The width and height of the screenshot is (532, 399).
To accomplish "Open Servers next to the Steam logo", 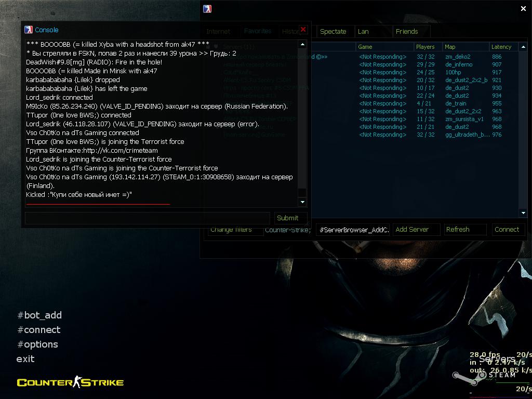I will tap(497, 359).
